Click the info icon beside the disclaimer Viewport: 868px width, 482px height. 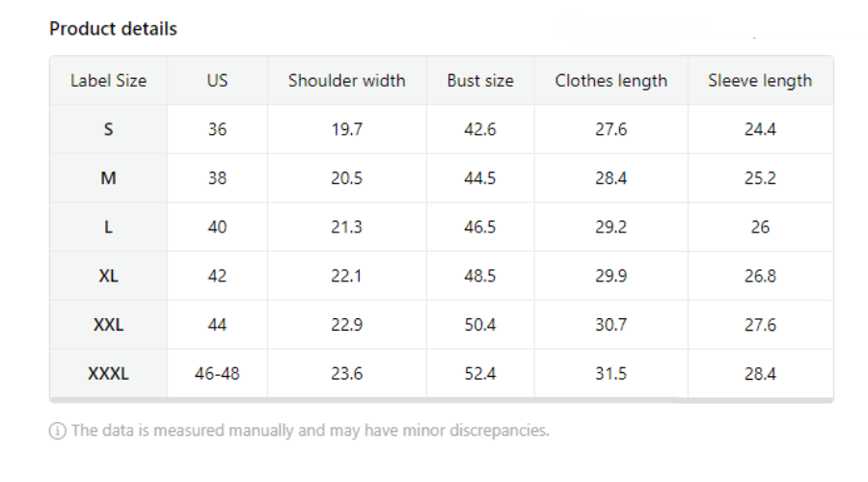tap(58, 431)
